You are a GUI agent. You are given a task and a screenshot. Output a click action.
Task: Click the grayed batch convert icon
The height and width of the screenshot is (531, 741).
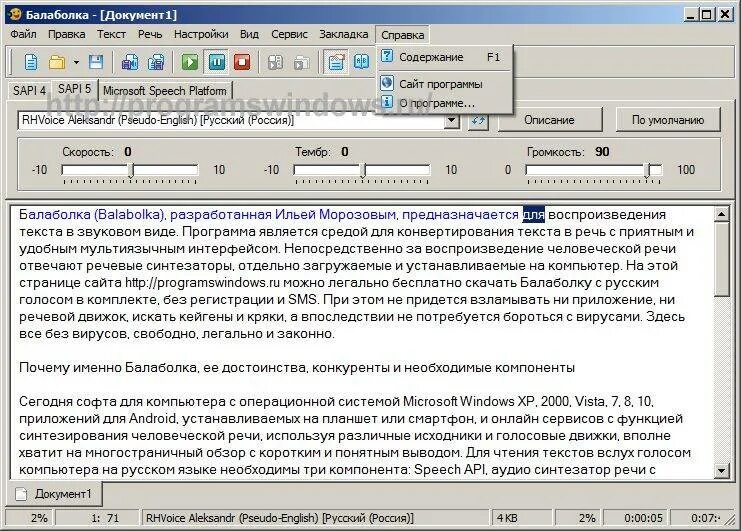[x=276, y=62]
